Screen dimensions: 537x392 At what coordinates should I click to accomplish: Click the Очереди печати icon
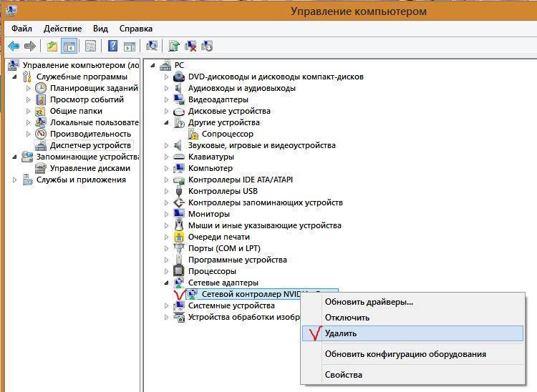[179, 237]
